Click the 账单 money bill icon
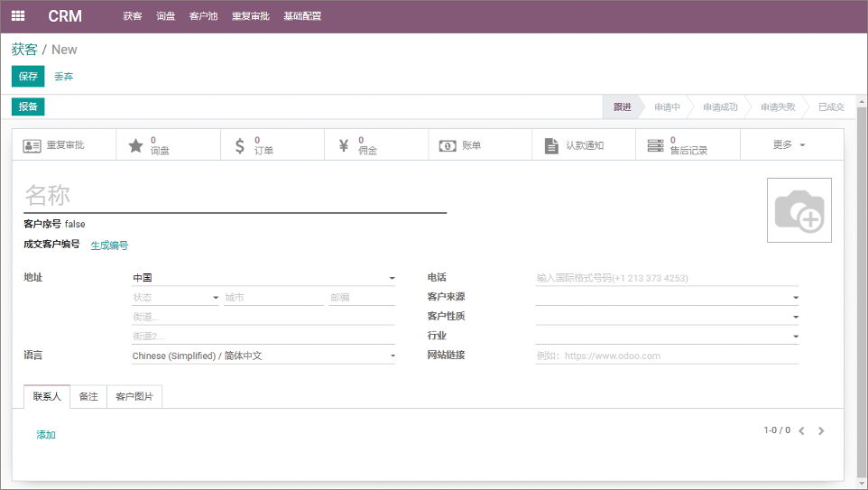This screenshot has height=490, width=868. click(448, 145)
